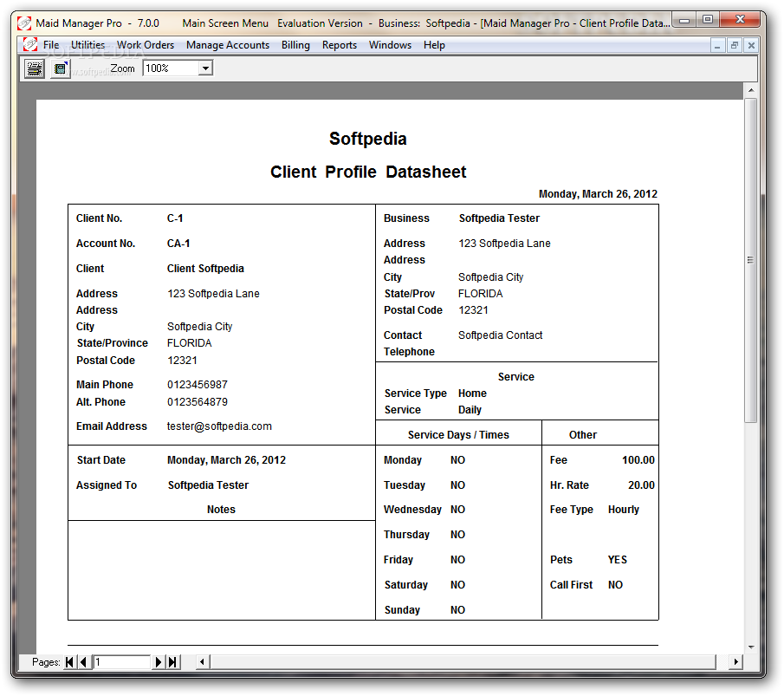Click the 'Client Softpedia' name value
This screenshot has height=696, width=784.
pyautogui.click(x=205, y=269)
